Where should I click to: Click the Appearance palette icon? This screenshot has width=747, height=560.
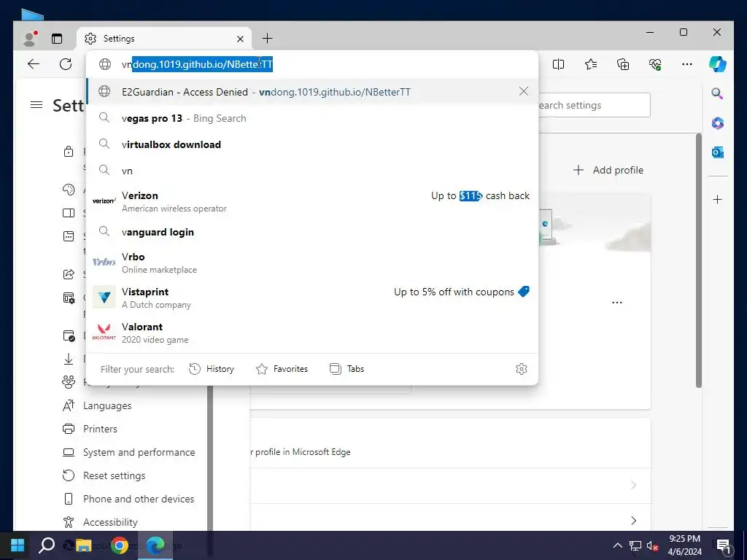click(x=69, y=190)
